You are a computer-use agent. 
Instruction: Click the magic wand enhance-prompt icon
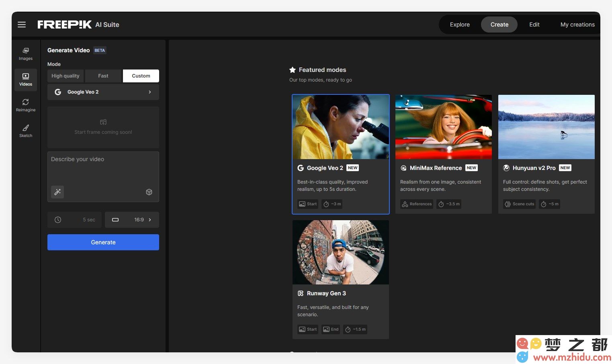tap(57, 192)
